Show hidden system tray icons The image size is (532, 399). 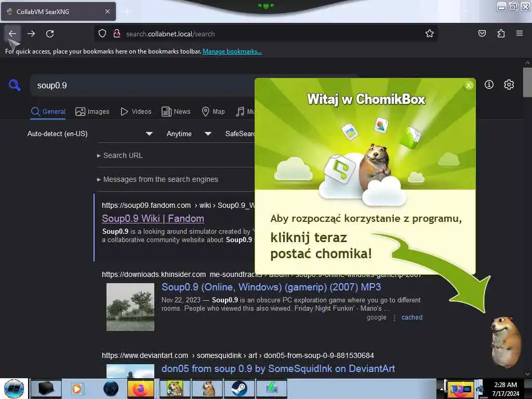coord(441,389)
